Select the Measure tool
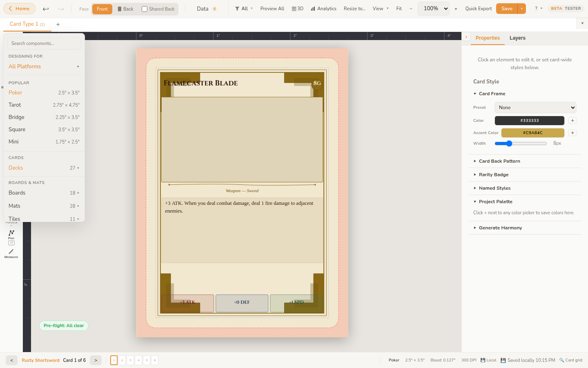 [x=11, y=254]
